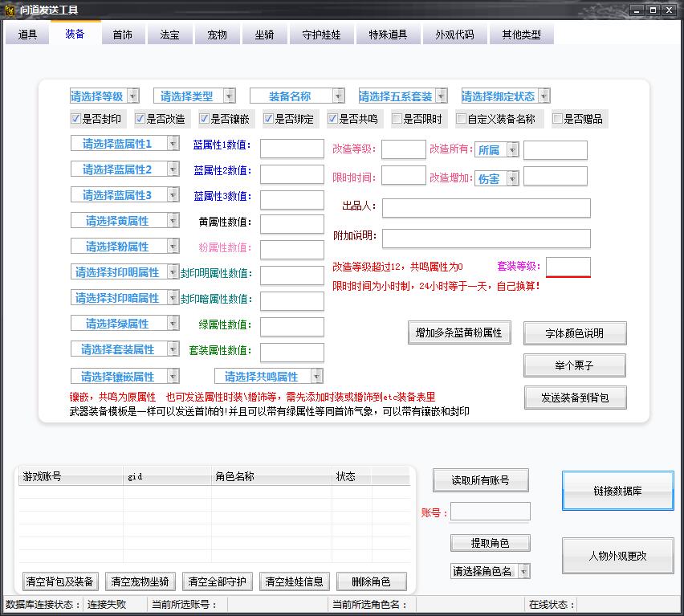Screen dimensions: 684x616
Task: Open the 首饰 tab
Action: (123, 35)
